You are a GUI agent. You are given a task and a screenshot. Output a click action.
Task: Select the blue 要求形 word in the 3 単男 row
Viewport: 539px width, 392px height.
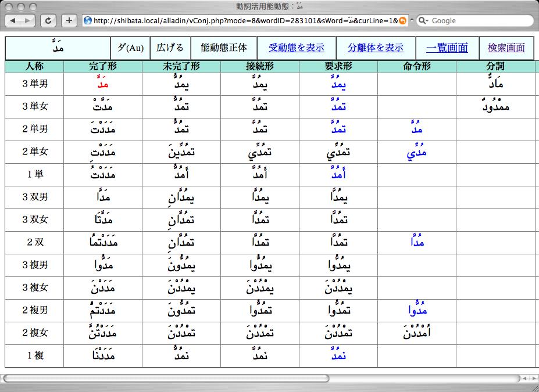[x=338, y=82]
